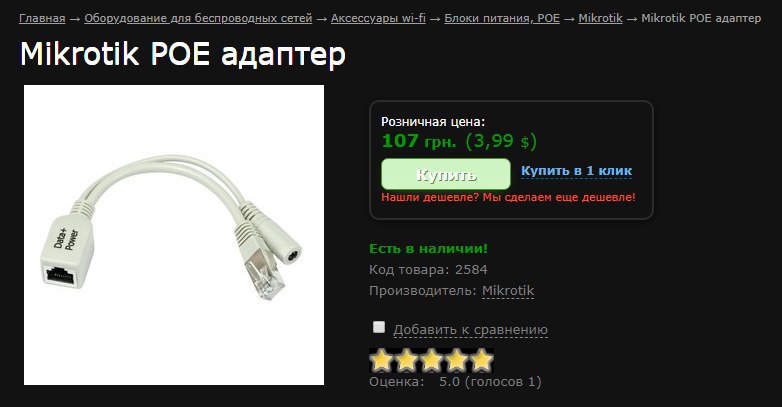This screenshot has width=782, height=407.
Task: Enlarge the POE adapter product photo
Action: (x=174, y=235)
